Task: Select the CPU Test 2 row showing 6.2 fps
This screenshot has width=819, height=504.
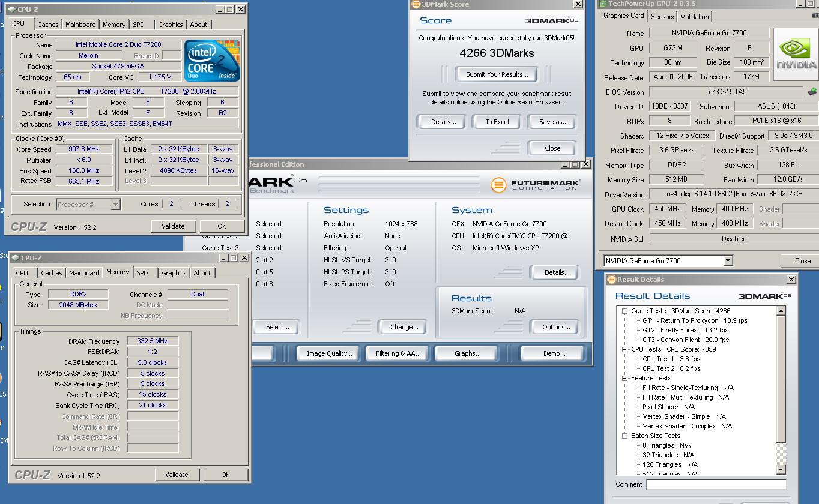Action: 671,368
